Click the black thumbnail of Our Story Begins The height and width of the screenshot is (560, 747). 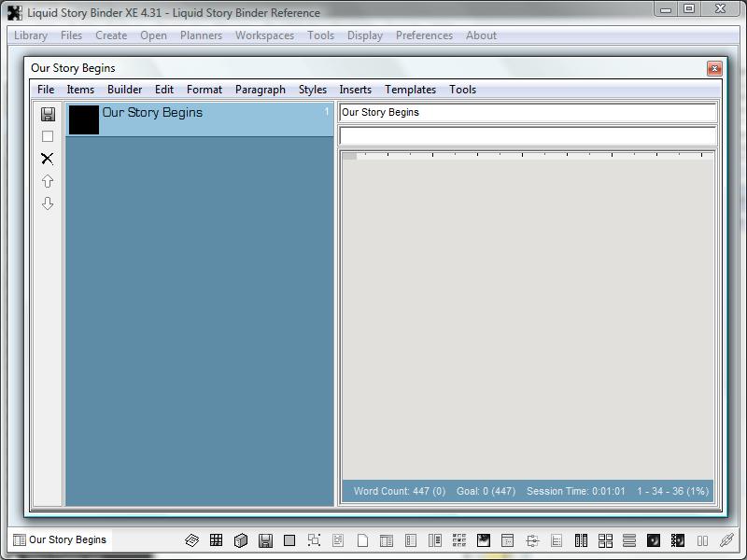(84, 119)
